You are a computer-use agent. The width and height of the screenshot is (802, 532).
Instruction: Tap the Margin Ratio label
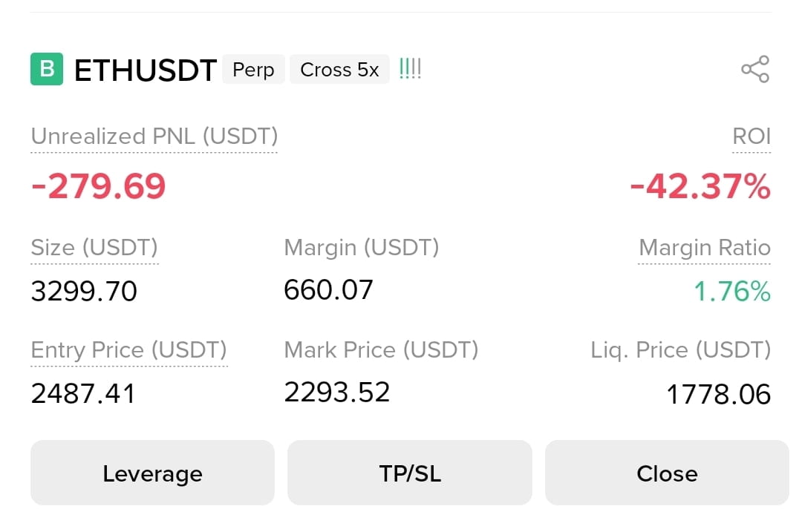point(704,248)
